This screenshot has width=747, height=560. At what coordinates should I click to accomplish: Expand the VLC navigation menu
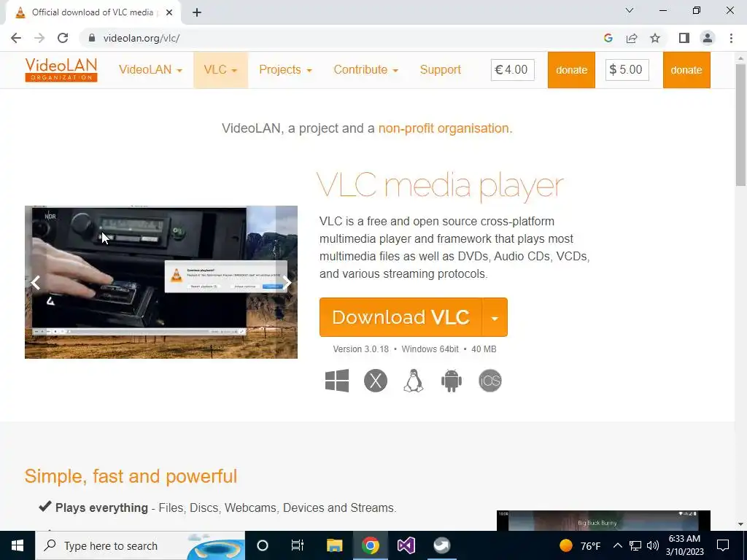pos(220,70)
